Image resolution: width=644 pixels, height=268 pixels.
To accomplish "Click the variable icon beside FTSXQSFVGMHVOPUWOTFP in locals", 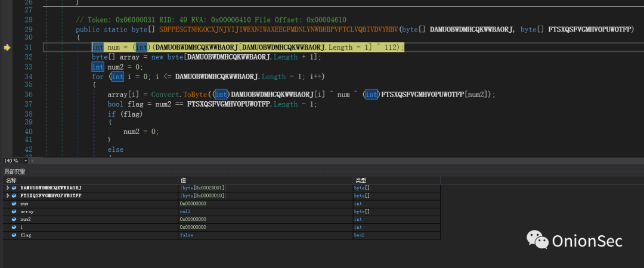I will (14, 196).
